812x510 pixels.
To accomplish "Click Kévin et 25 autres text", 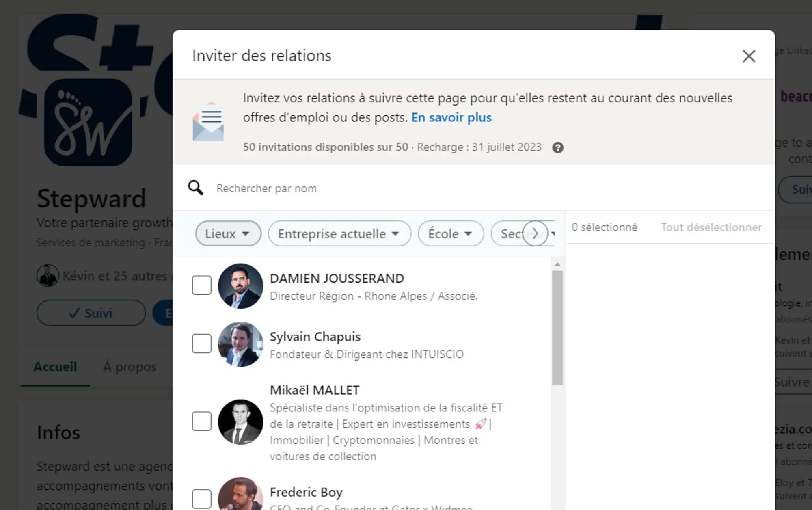I will pos(115,276).
